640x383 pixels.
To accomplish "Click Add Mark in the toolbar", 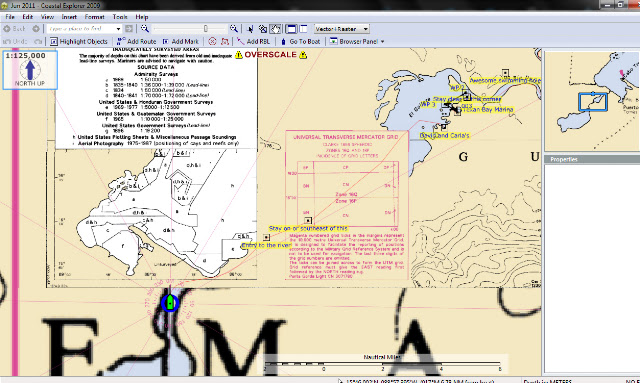I will (x=180, y=41).
